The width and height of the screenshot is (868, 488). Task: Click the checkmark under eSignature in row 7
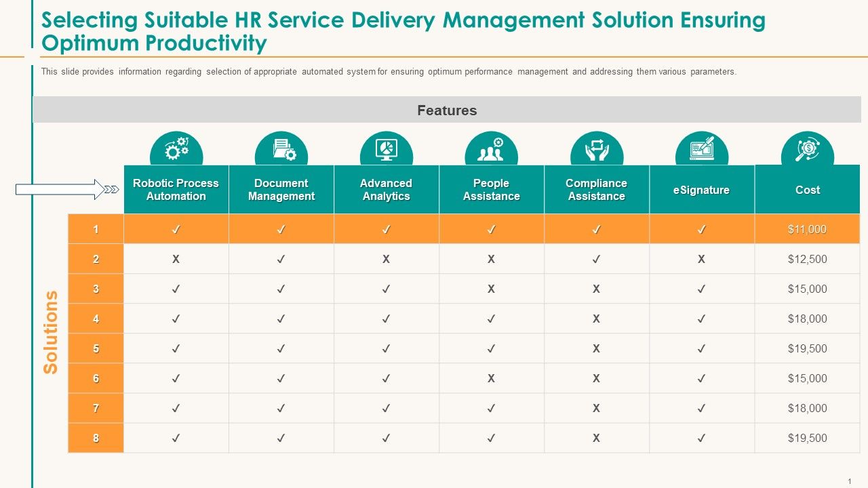[x=701, y=408]
